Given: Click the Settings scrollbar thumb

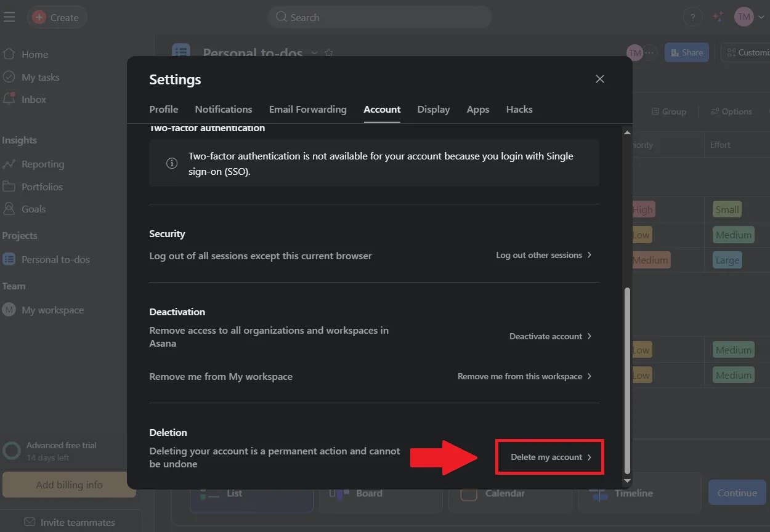Looking at the screenshot, I should 627,380.
